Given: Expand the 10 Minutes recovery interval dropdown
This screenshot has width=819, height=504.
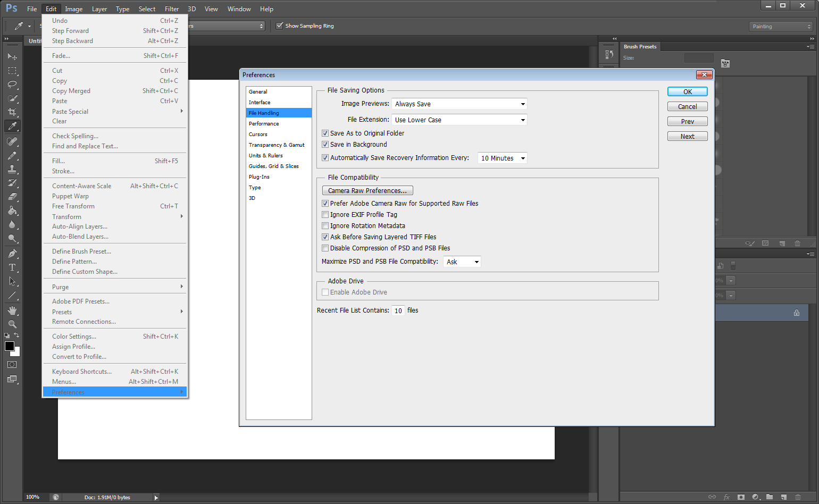Looking at the screenshot, I should coord(503,158).
